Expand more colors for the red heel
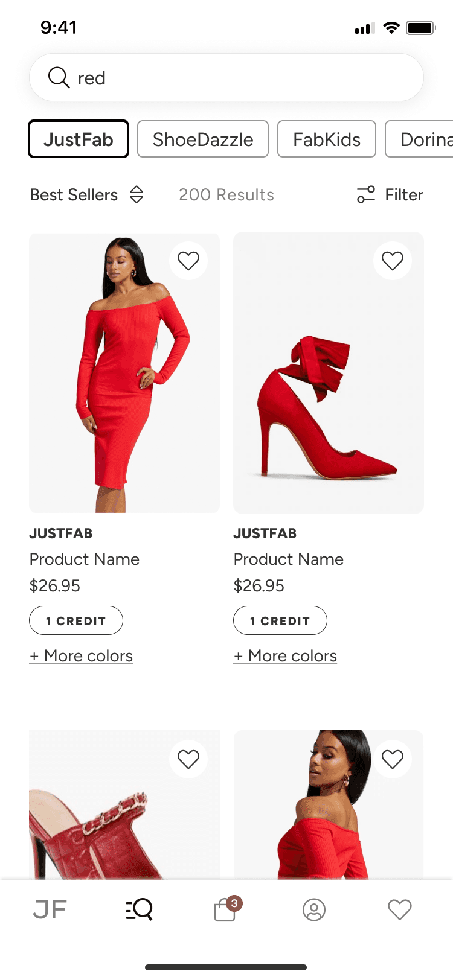The image size is (453, 980). pos(285,656)
